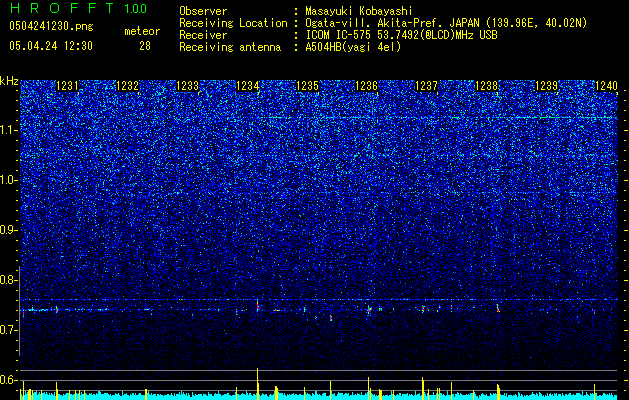Click the observer name Masayuki Kobayashi

359,11
